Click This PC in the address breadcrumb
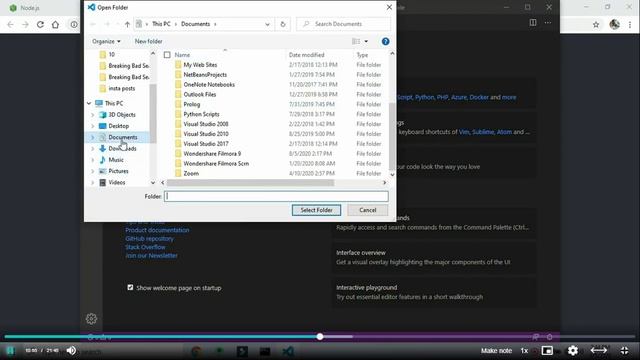 (161, 24)
